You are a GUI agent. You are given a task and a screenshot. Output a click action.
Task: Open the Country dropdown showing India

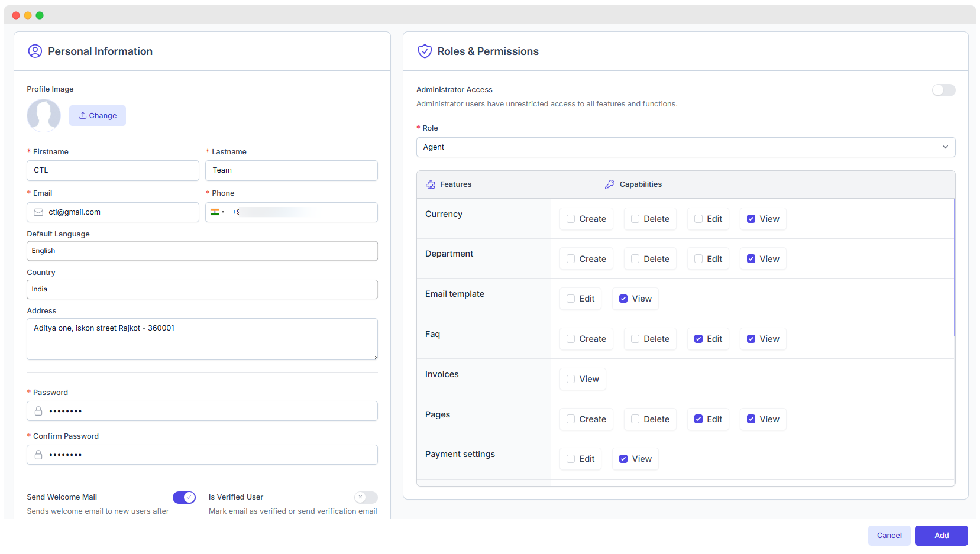(202, 289)
